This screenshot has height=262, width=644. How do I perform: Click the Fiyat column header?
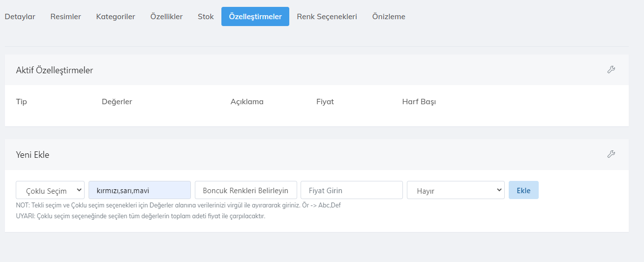tap(325, 102)
